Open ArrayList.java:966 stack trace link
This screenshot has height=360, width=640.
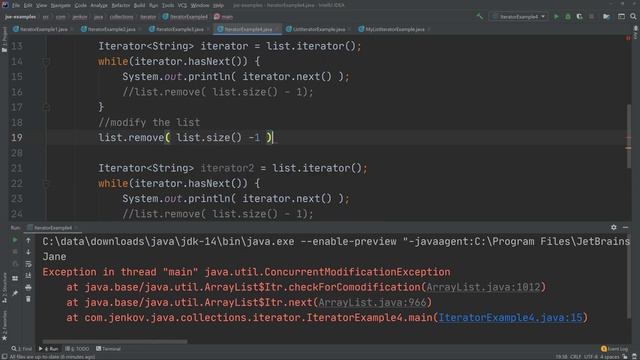click(372, 302)
